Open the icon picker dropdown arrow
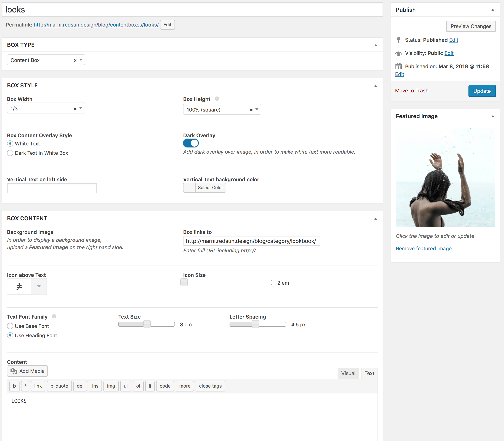504x441 pixels. point(39,286)
